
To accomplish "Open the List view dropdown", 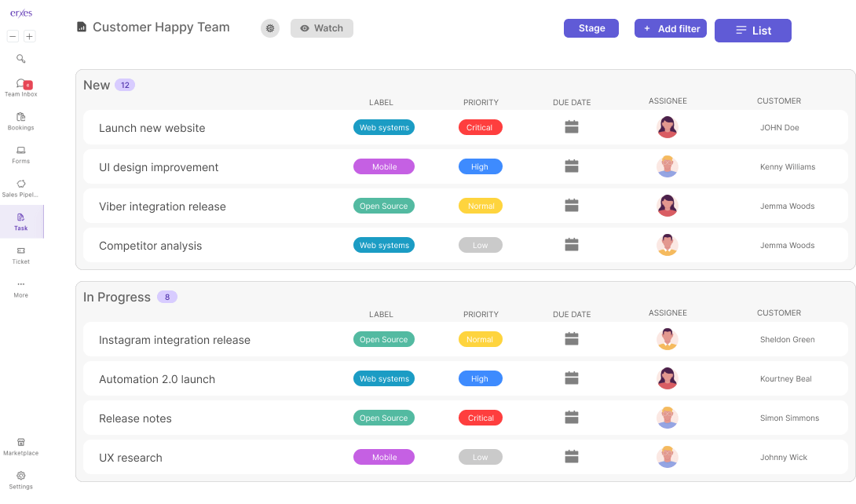I will (753, 31).
